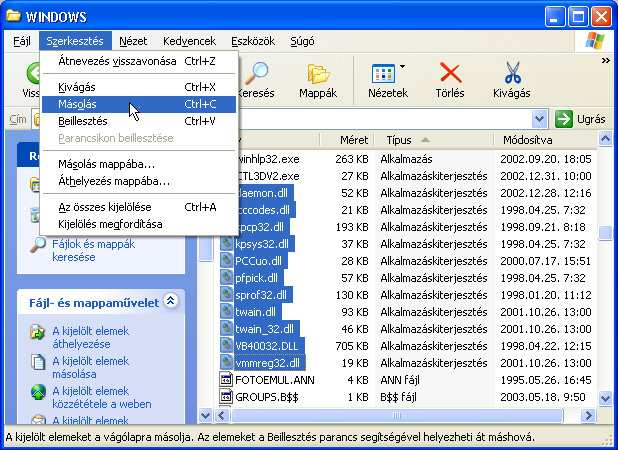Open the Nézet menu

point(133,41)
